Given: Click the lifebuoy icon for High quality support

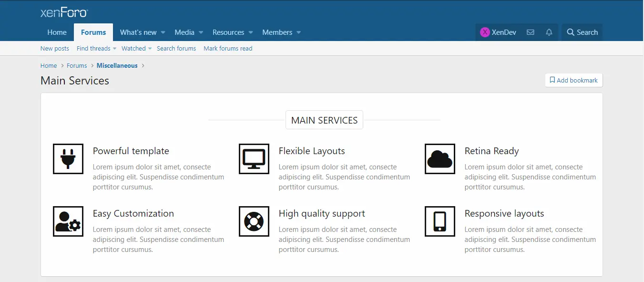Looking at the screenshot, I should pyautogui.click(x=254, y=221).
